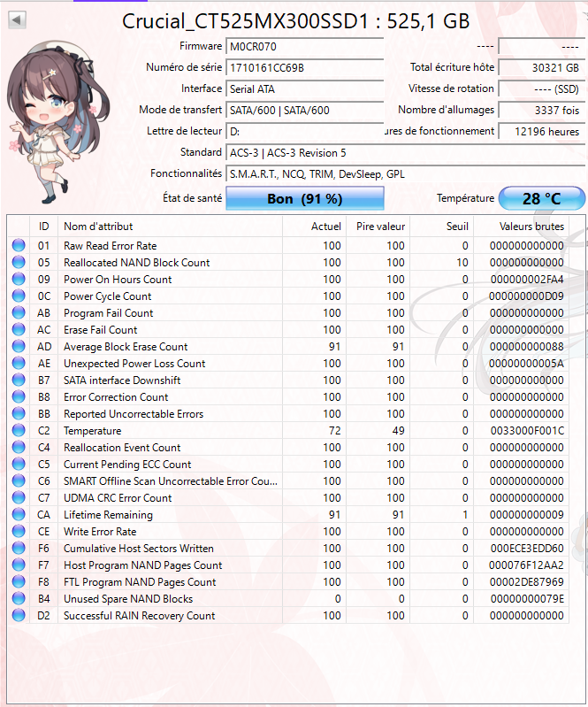Click raw value 0000000079E
Screen dimensions: 588x707
click(527, 599)
